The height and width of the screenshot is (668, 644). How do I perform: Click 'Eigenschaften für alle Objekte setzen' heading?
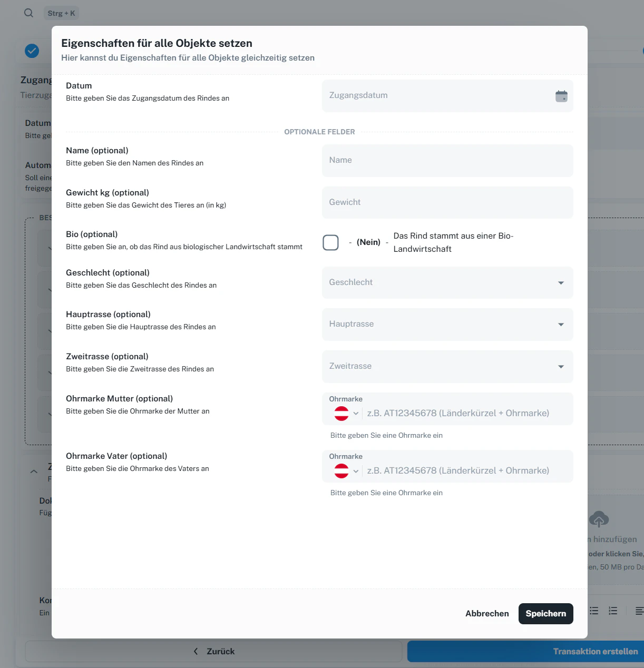(157, 43)
